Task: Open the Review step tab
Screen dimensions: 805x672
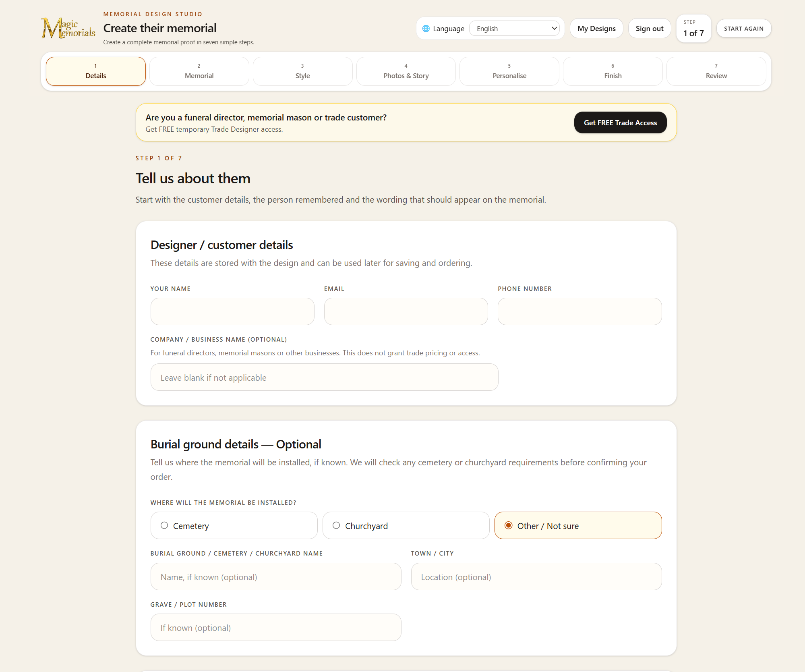Action: coord(716,71)
